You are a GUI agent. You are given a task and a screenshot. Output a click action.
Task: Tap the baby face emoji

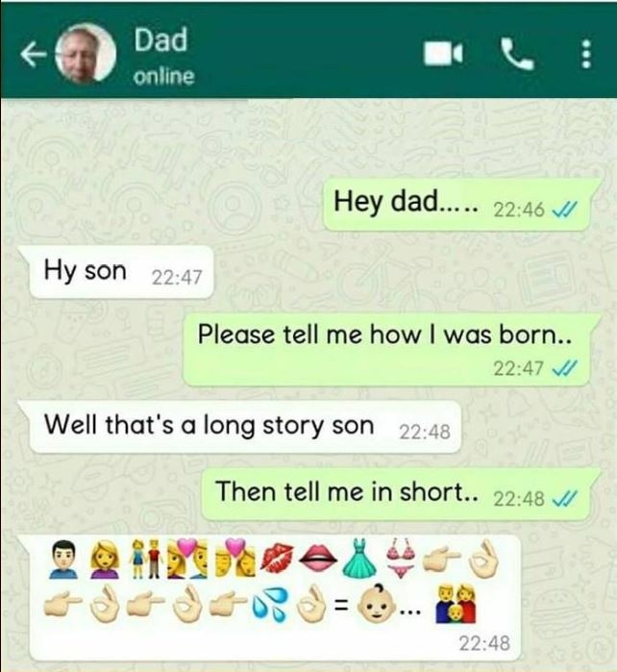pos(376,604)
